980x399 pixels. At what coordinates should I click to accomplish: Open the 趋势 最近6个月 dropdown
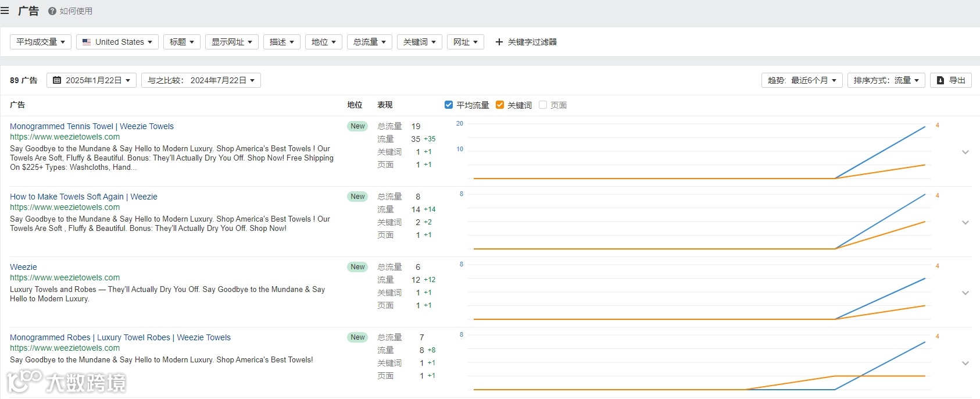[x=802, y=80]
